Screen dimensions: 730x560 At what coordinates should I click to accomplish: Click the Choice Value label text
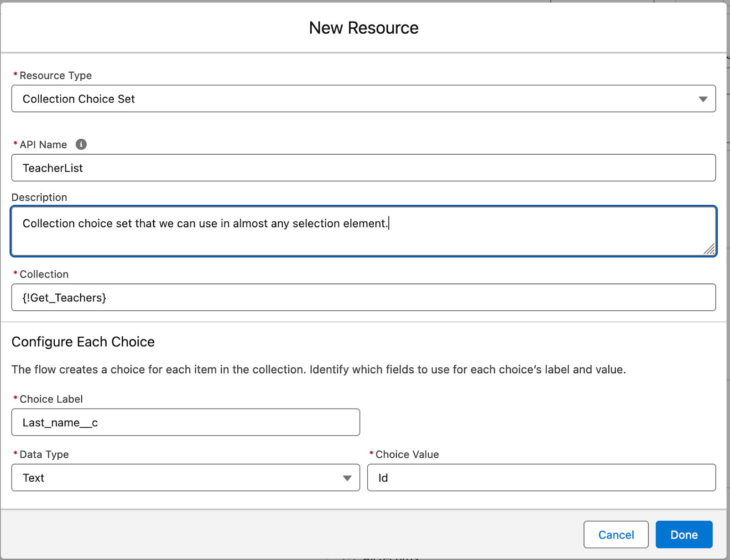(x=407, y=455)
